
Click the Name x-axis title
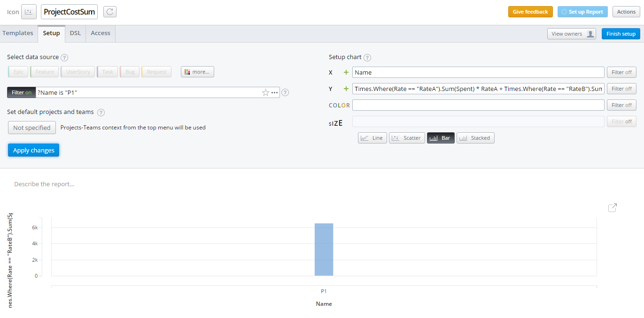(324, 304)
